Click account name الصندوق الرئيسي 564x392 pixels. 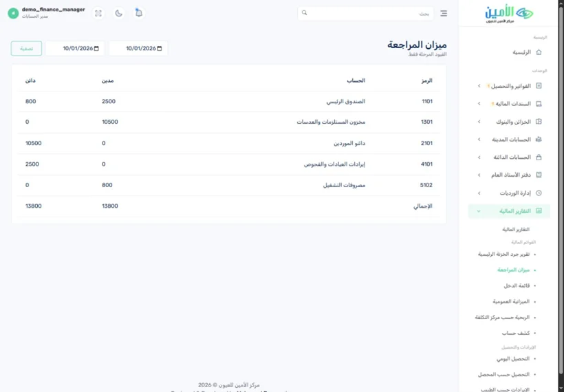click(x=346, y=101)
